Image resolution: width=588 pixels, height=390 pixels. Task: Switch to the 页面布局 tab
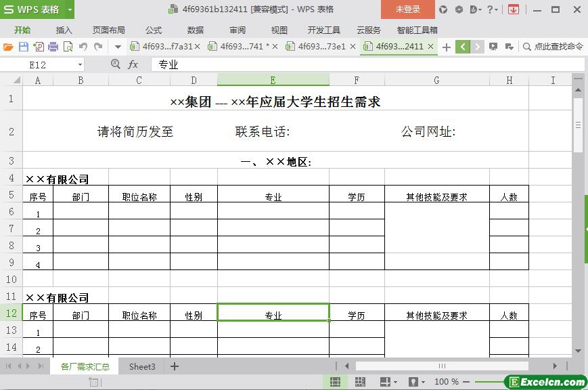click(109, 30)
